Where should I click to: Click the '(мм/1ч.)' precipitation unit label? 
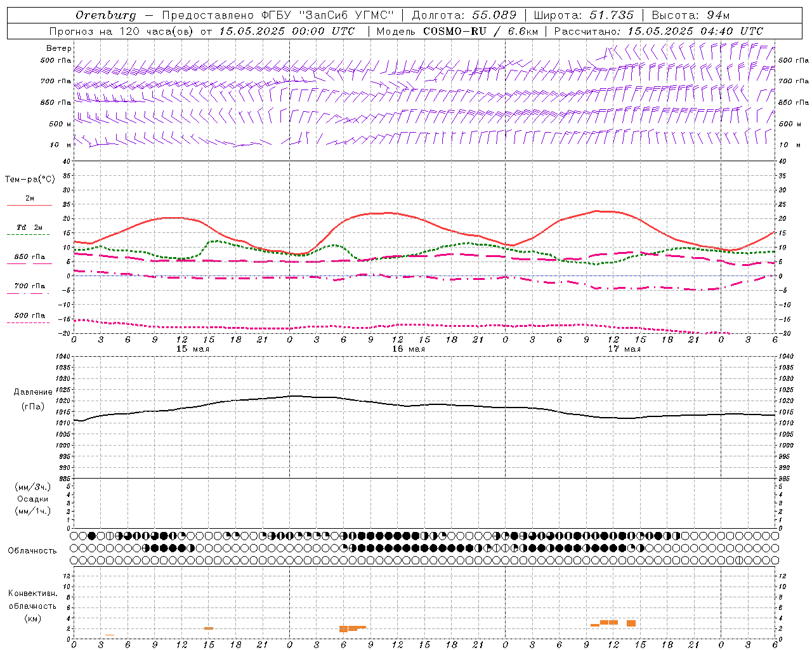(32, 511)
